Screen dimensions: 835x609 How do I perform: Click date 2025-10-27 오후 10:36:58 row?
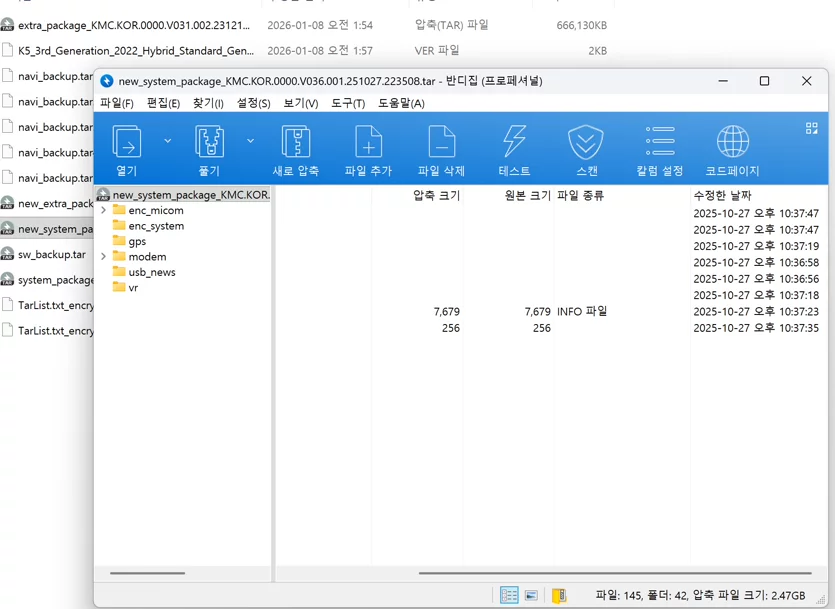point(756,262)
